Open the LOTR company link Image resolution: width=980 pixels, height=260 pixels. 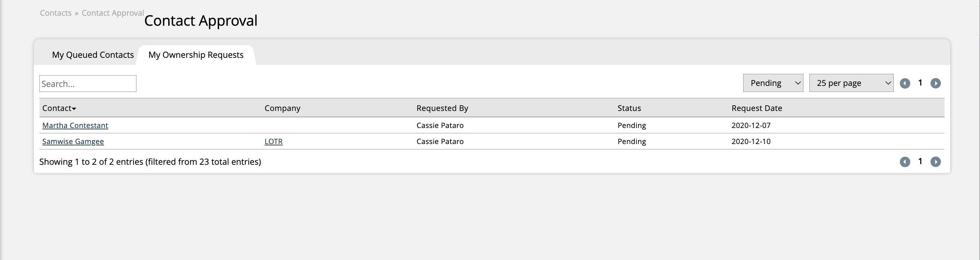point(274,141)
